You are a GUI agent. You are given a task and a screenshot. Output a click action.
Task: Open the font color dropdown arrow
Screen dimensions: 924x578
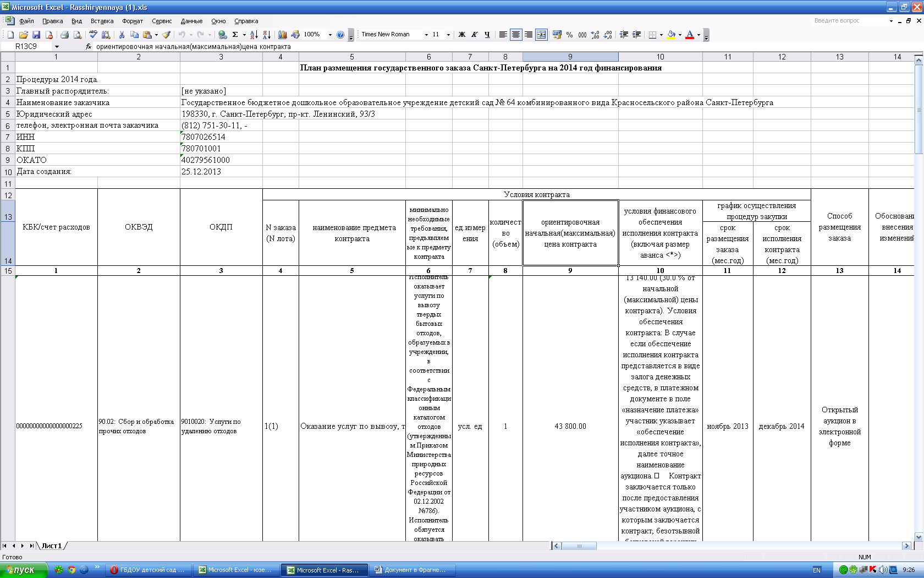click(698, 35)
